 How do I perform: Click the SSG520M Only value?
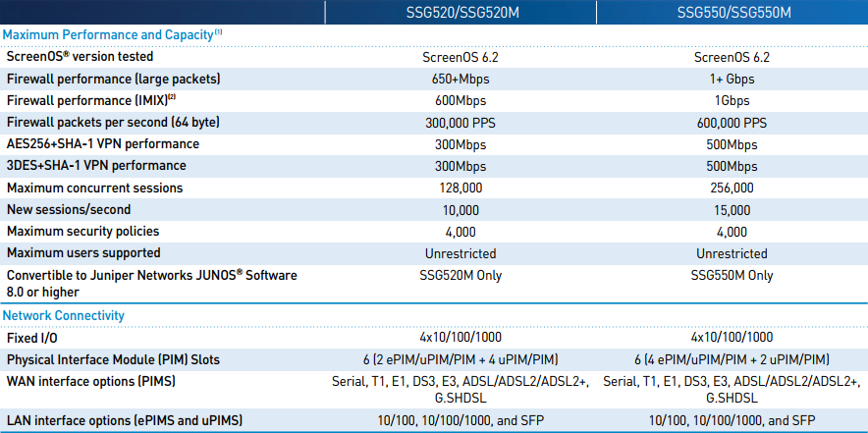(x=461, y=276)
